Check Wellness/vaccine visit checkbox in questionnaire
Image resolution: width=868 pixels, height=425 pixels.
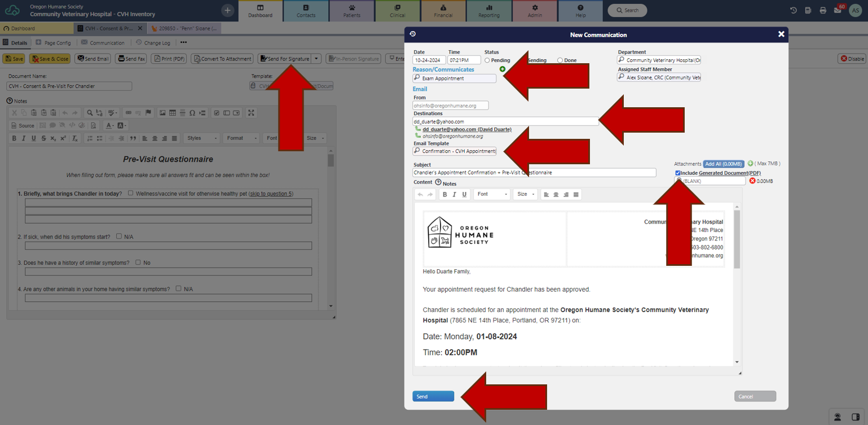coord(130,193)
